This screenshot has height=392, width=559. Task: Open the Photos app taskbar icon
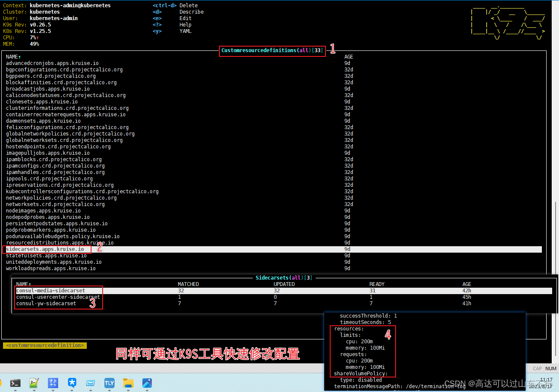[x=147, y=383]
